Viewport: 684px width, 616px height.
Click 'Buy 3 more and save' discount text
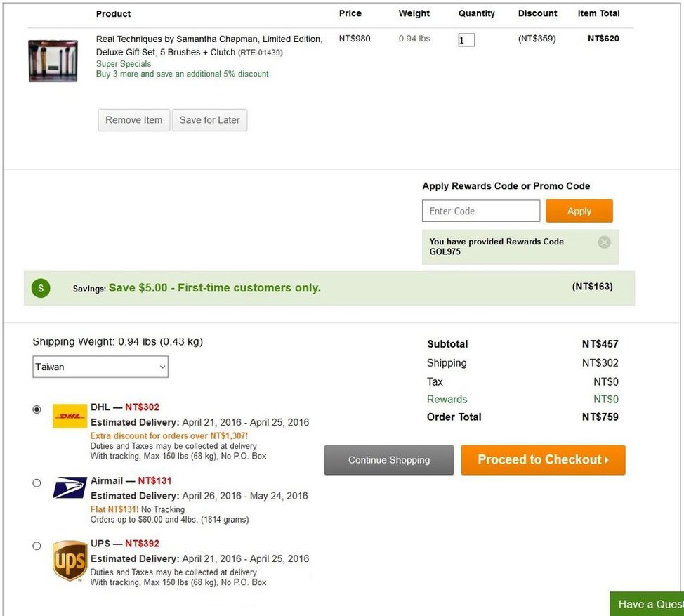pos(183,74)
